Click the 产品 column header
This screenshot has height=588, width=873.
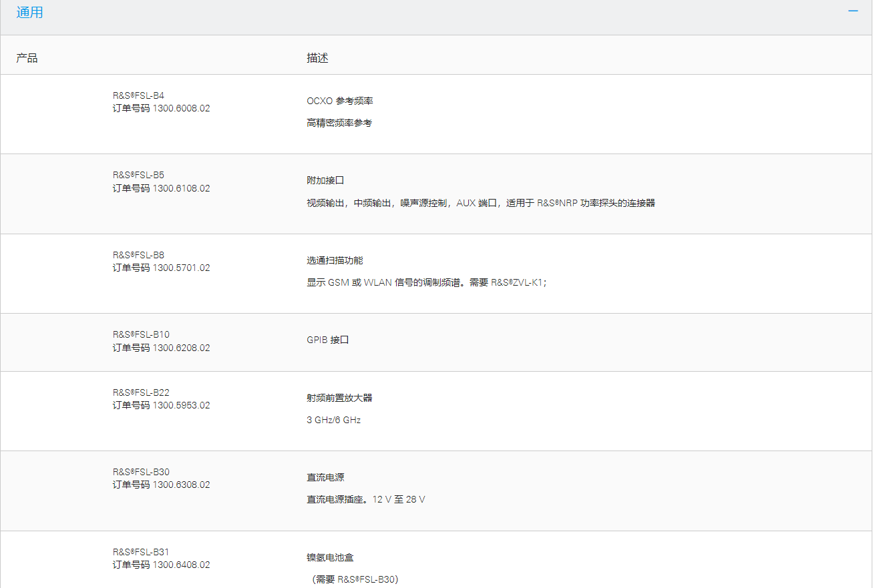[x=27, y=58]
